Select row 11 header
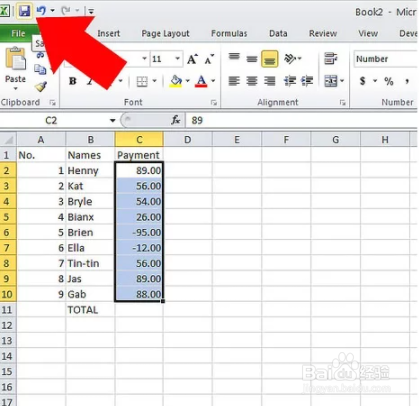Image resolution: width=419 pixels, height=406 pixels. pyautogui.click(x=7, y=310)
